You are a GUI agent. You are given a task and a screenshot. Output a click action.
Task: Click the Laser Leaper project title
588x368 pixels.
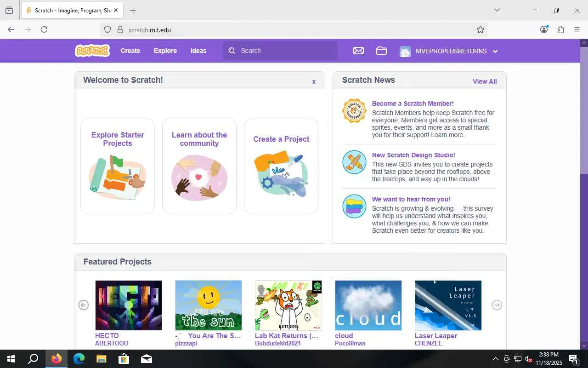[x=436, y=336]
